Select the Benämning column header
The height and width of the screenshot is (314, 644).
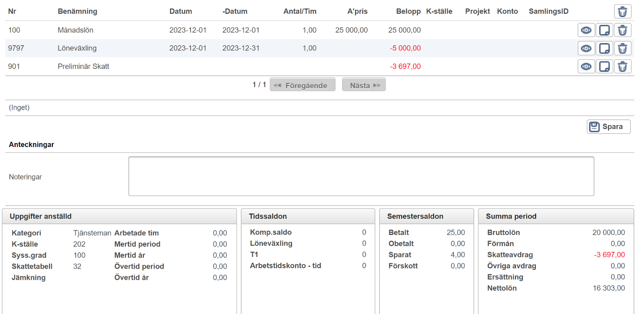[x=77, y=11]
